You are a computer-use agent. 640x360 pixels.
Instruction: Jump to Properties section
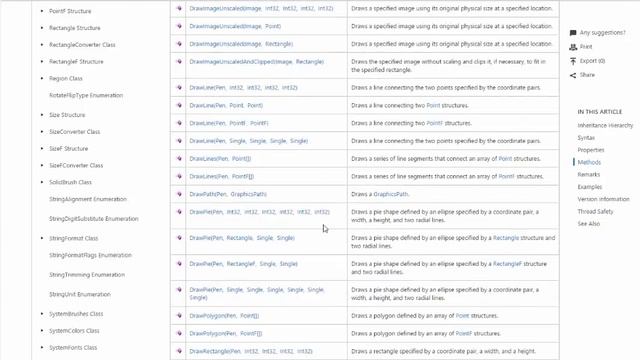pos(591,150)
